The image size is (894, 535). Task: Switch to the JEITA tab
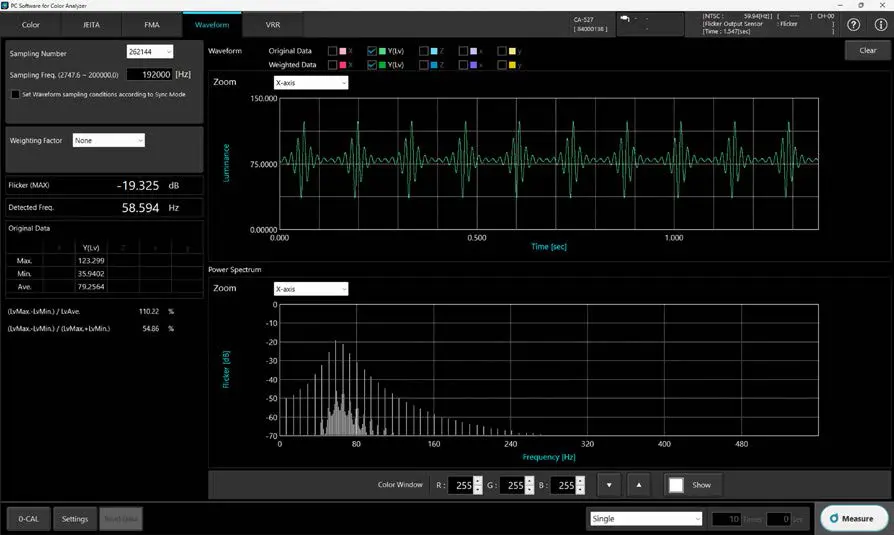click(91, 24)
